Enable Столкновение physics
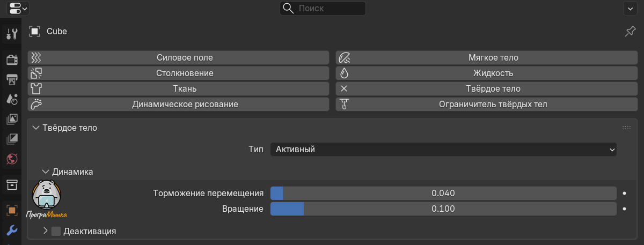This screenshot has height=245, width=644. [178, 73]
